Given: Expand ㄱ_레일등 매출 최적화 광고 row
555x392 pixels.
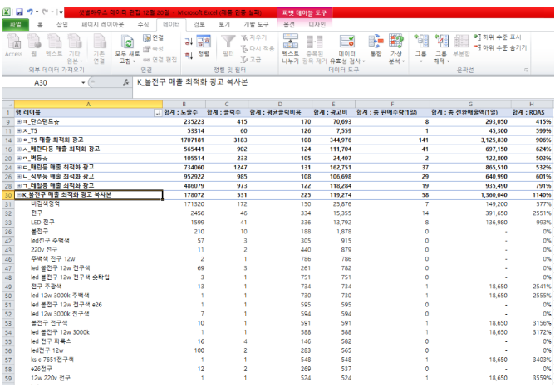Looking at the screenshot, I should click(x=19, y=186).
